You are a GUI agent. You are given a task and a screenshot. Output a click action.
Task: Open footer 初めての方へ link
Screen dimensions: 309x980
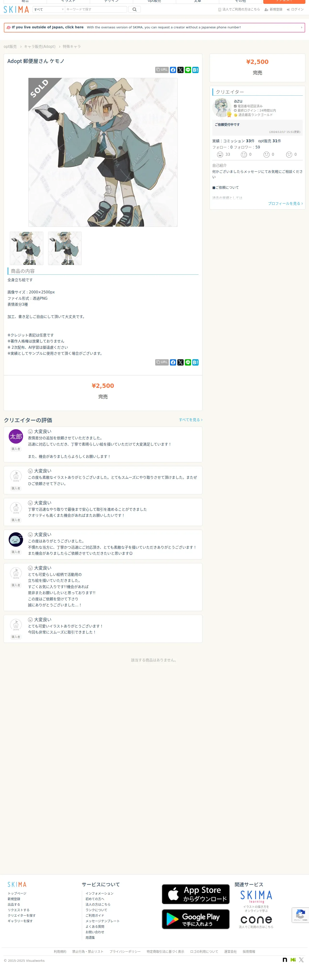pos(95,899)
